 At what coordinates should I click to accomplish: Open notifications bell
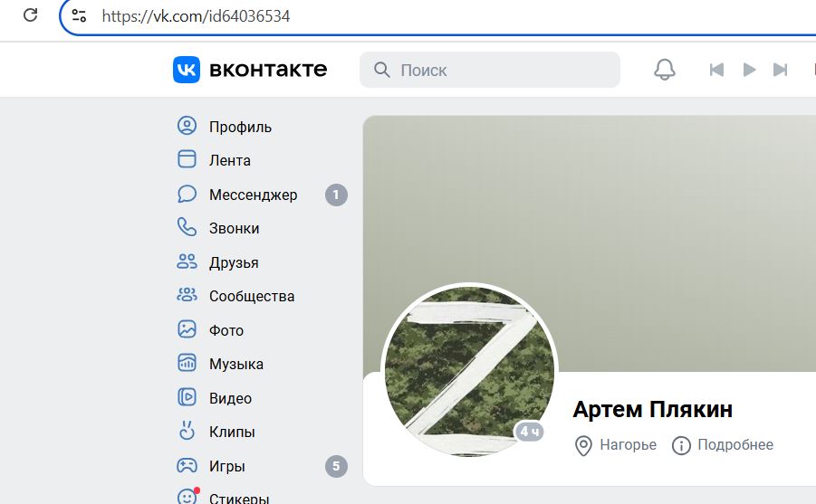click(x=665, y=70)
